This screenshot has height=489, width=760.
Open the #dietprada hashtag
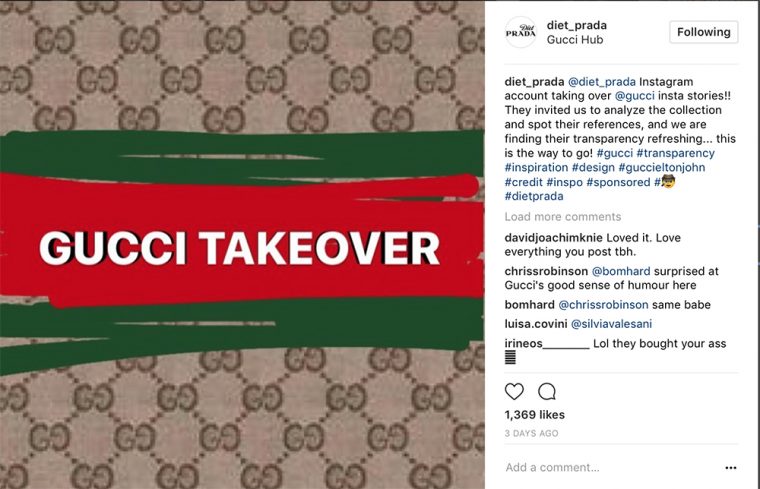pos(534,196)
